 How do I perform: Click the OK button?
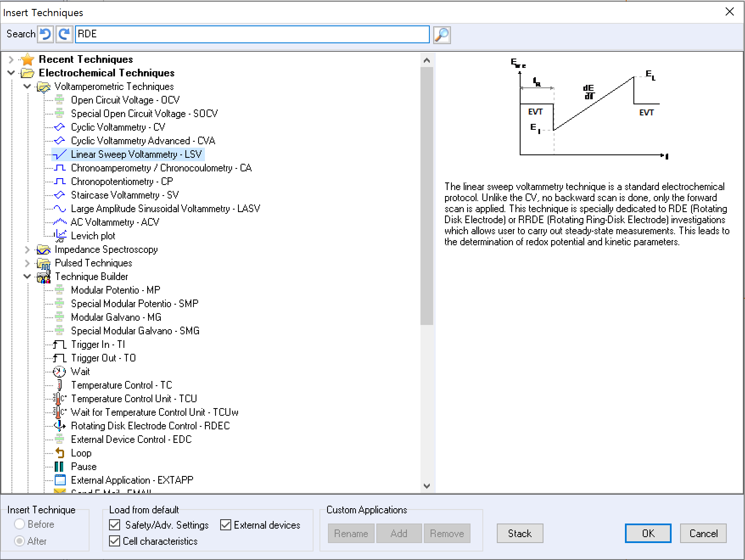click(x=648, y=533)
